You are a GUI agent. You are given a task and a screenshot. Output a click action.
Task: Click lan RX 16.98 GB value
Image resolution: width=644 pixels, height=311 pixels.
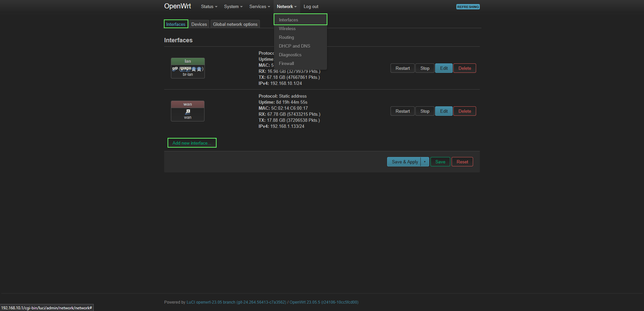289,71
